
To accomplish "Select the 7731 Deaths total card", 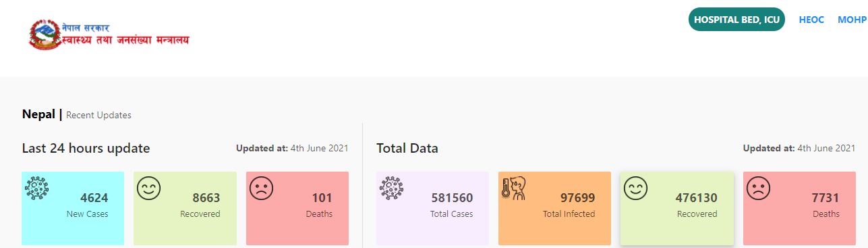I will click(x=799, y=208).
